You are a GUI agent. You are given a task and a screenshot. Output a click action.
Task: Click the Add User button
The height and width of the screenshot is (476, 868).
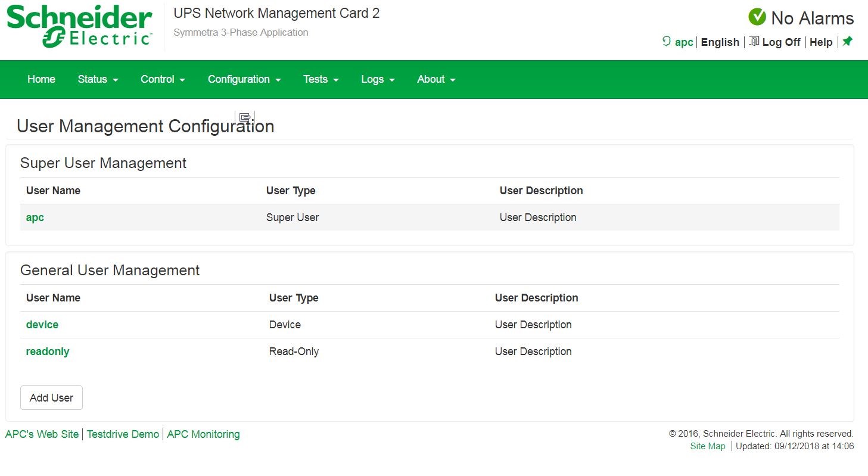pyautogui.click(x=51, y=398)
